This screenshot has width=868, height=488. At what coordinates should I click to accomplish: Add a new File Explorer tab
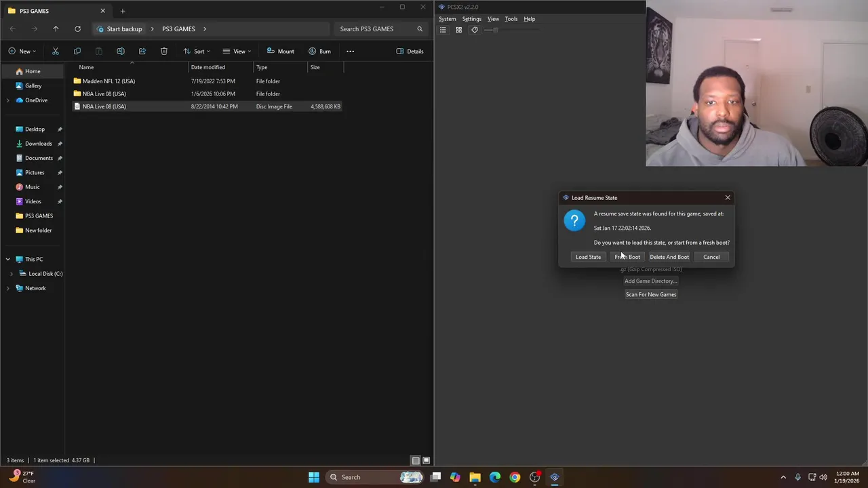click(x=123, y=11)
